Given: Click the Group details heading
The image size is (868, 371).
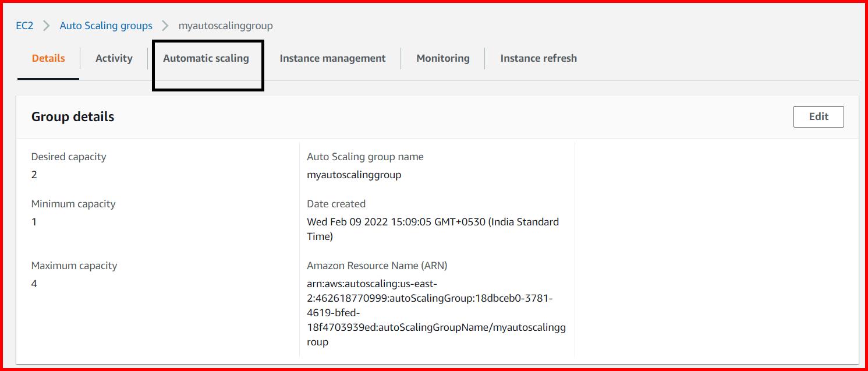Looking at the screenshot, I should (72, 116).
